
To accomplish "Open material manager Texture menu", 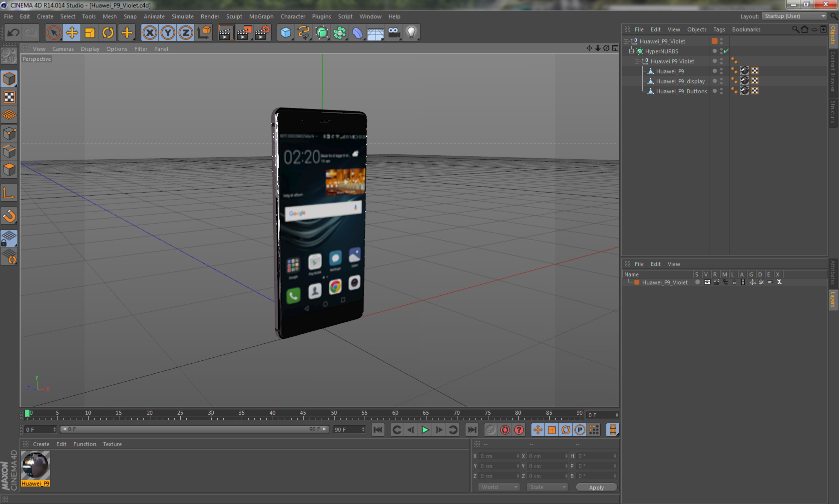I will tap(112, 444).
